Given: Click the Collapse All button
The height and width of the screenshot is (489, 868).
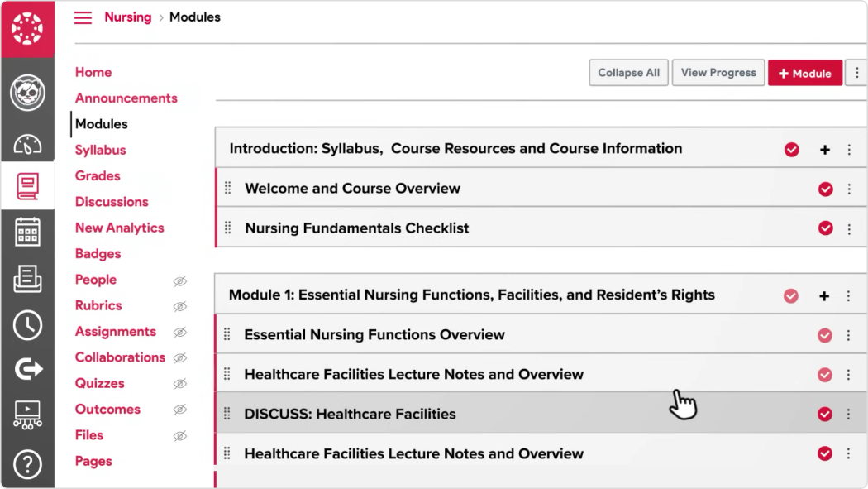Looking at the screenshot, I should click(x=628, y=73).
